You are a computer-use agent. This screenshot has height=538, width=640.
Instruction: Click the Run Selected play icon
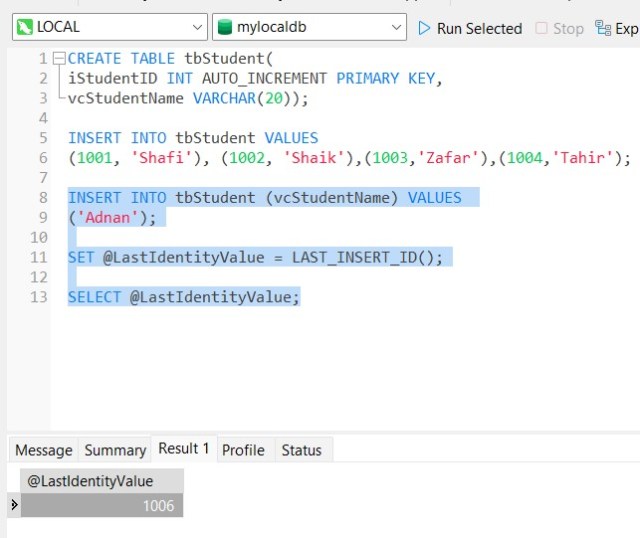pyautogui.click(x=425, y=28)
